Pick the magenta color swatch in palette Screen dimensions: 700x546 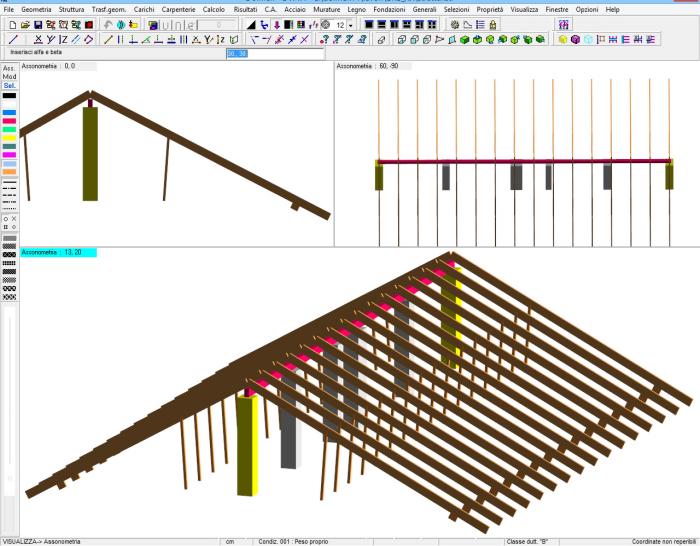tap(9, 155)
